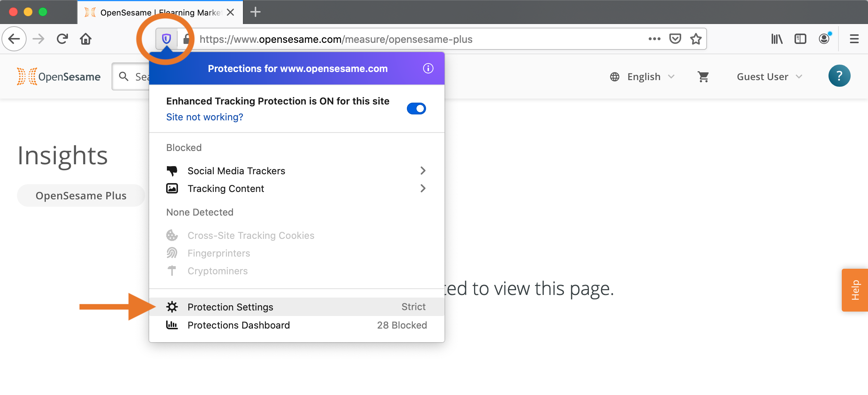The height and width of the screenshot is (395, 868).
Task: Click the Protection Settings gear icon
Action: tap(172, 307)
